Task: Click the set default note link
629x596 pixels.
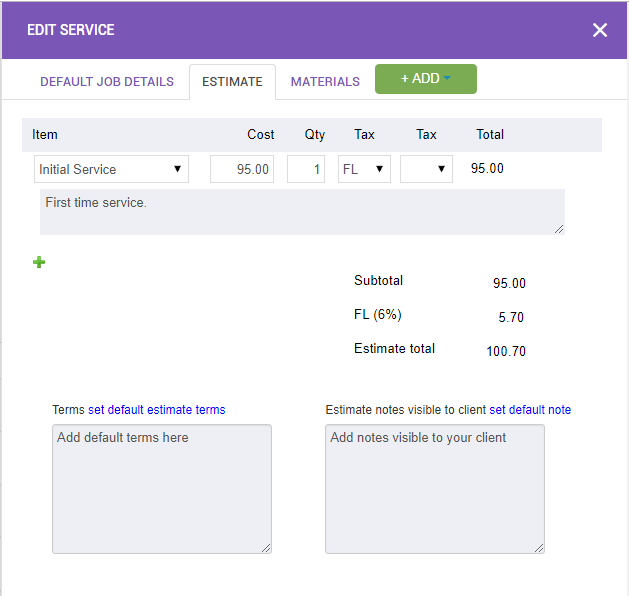Action: click(x=530, y=409)
